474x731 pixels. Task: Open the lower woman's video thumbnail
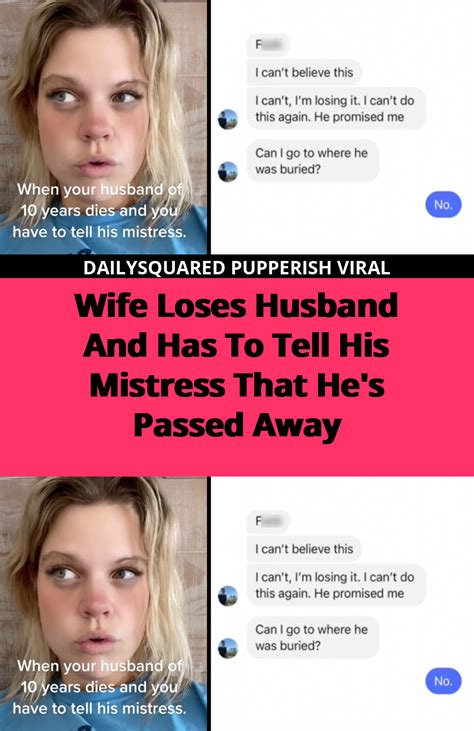coord(103,603)
